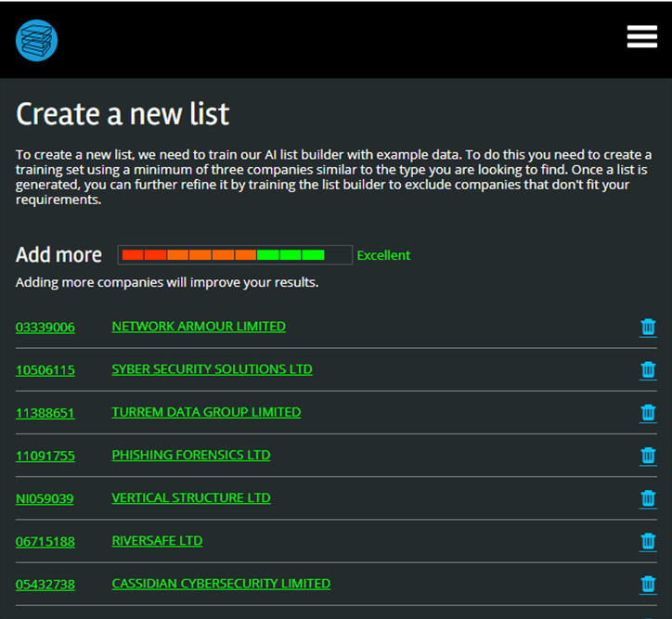
Task: Delete VERTICAL STRUCTURE LTD entry
Action: [x=648, y=498]
